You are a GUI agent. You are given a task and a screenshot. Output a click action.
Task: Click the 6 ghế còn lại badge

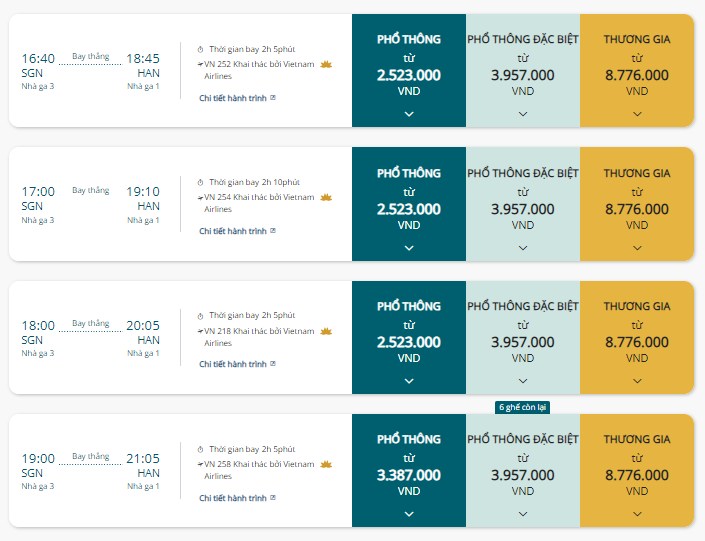click(522, 407)
